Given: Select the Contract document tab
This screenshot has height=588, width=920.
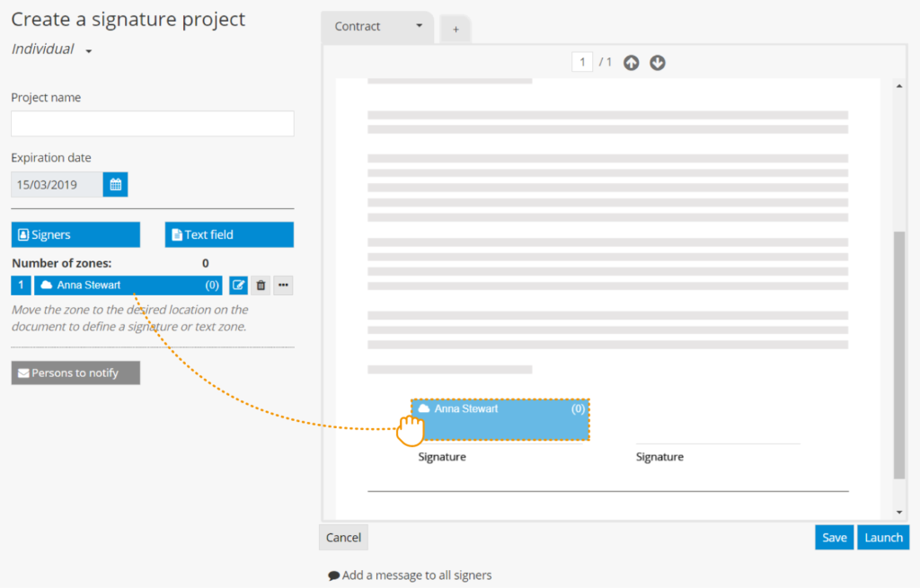Looking at the screenshot, I should point(358,27).
